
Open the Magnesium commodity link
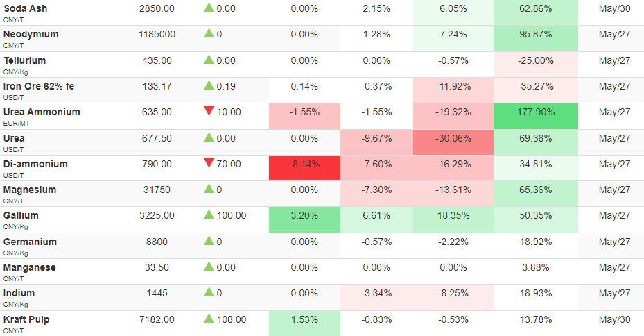30,190
